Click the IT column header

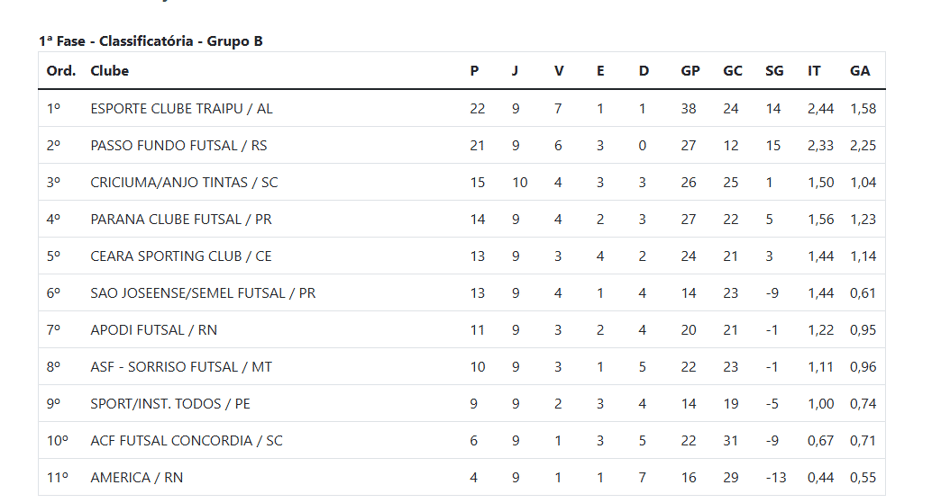(x=814, y=71)
